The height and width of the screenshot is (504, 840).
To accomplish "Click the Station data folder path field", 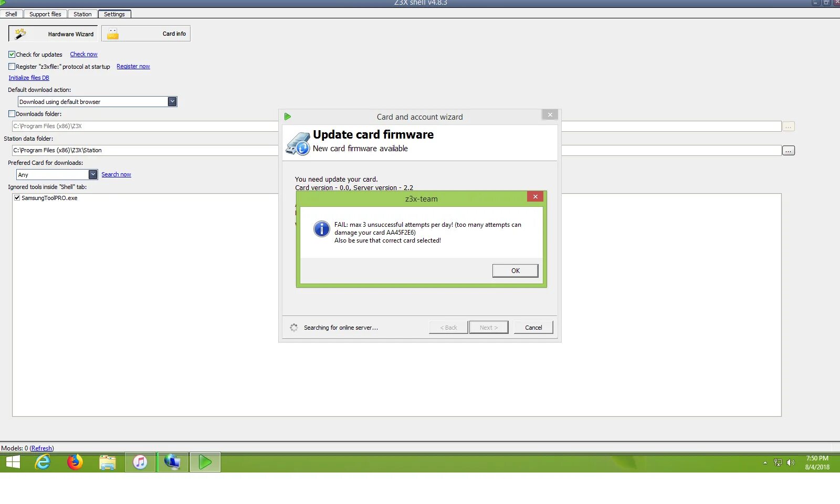I will coord(396,150).
